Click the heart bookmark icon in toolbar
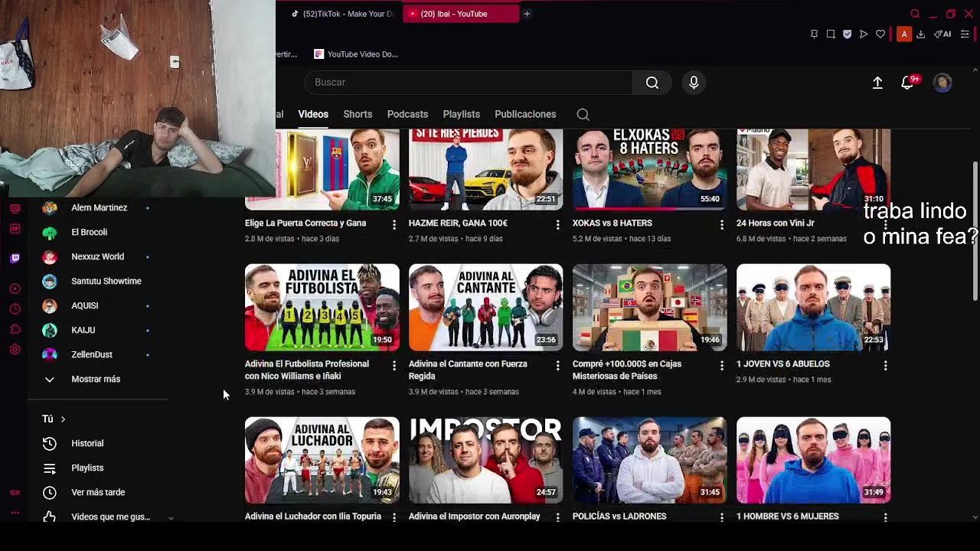 click(x=880, y=34)
